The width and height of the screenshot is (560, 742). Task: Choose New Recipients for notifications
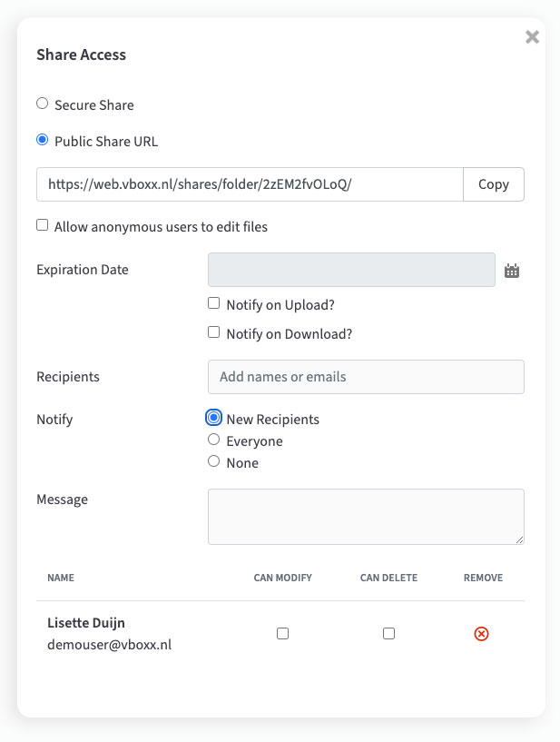(x=213, y=418)
